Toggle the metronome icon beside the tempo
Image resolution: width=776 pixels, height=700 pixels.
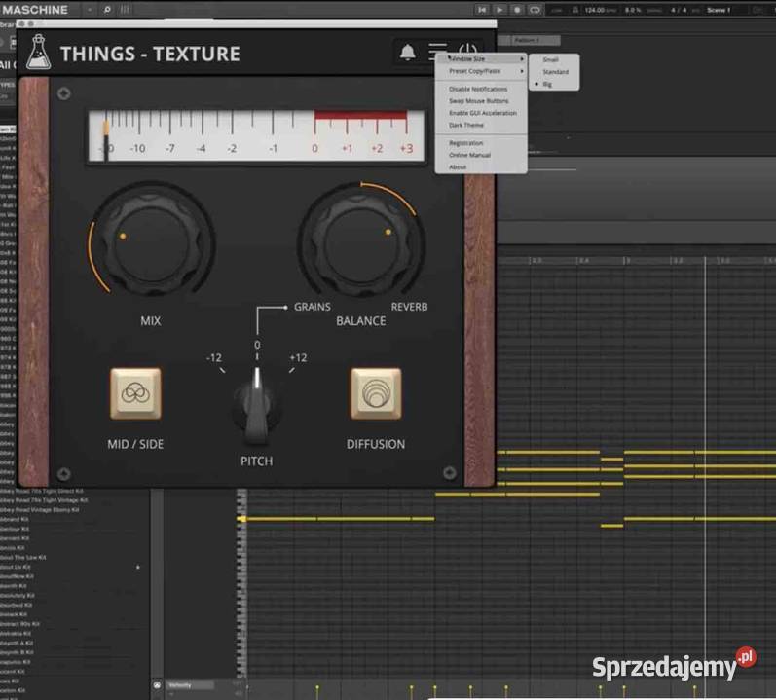click(x=575, y=10)
